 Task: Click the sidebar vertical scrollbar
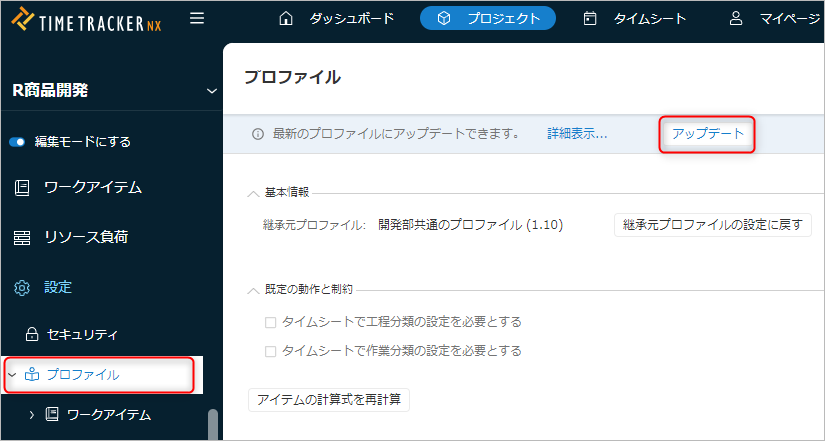pyautogui.click(x=212, y=425)
